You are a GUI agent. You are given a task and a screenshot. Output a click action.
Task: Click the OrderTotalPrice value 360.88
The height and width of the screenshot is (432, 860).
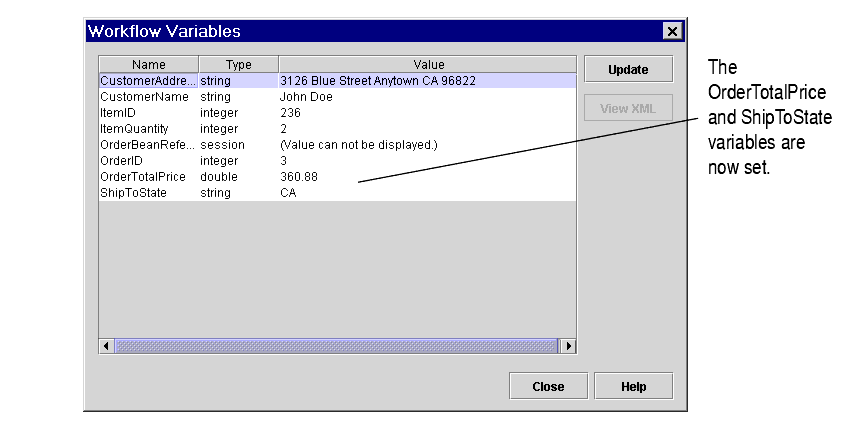(299, 177)
